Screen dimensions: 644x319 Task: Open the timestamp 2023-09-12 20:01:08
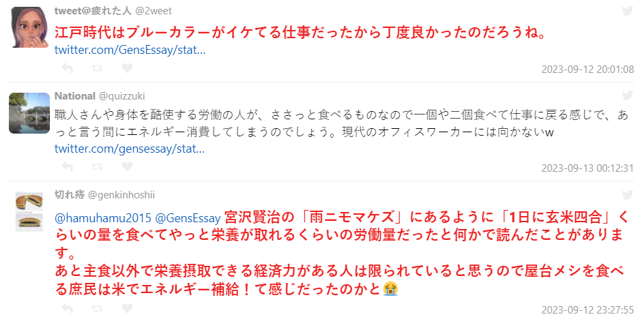coord(587,70)
